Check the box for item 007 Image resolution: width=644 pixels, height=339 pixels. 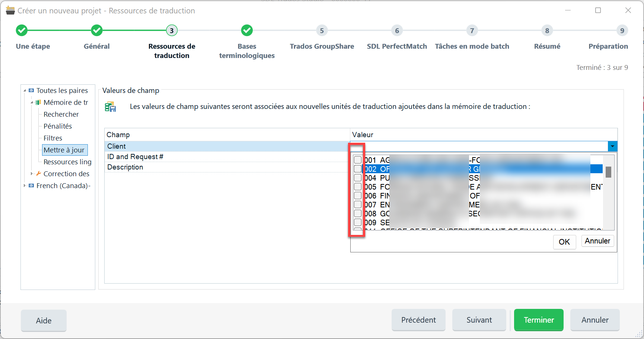(x=358, y=204)
